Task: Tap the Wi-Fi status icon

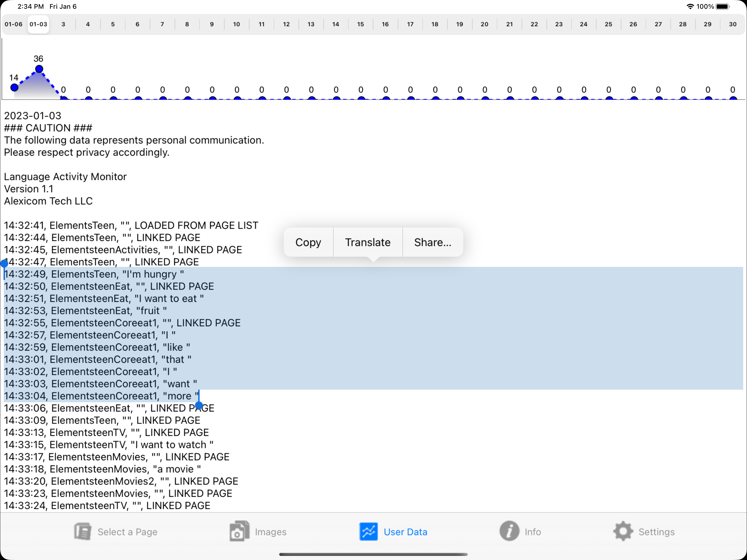Action: 690,6
